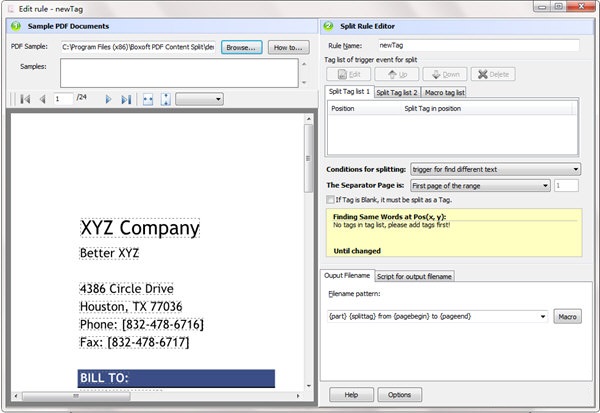Close the Edit rule window
Viewport: 600px width, 413px height.
coord(581,6)
